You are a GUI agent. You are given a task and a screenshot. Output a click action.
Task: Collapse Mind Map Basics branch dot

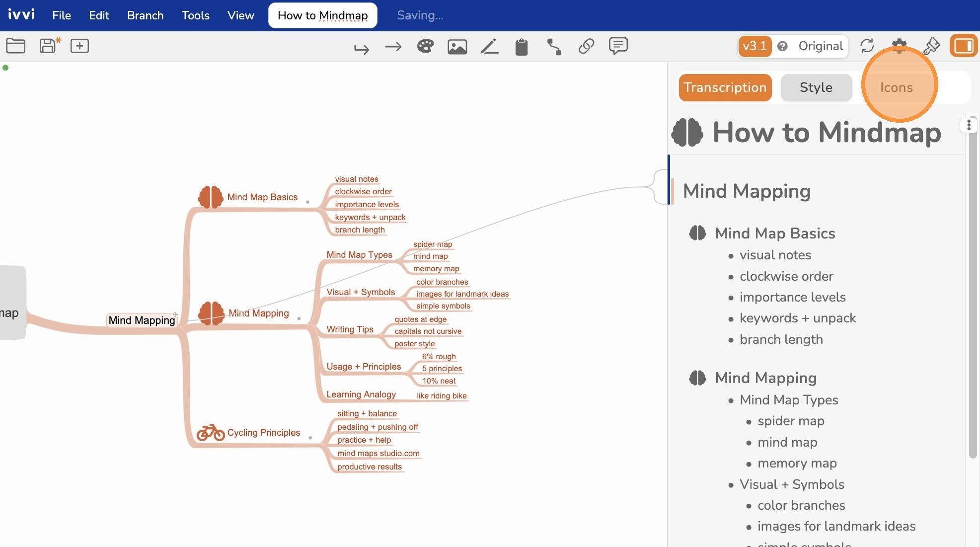click(307, 202)
